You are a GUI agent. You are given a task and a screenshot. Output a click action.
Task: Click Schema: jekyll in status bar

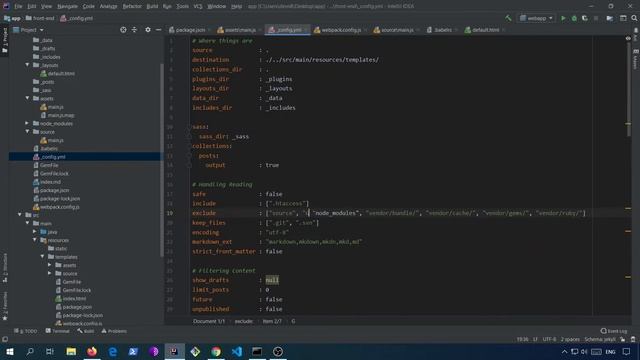point(600,339)
